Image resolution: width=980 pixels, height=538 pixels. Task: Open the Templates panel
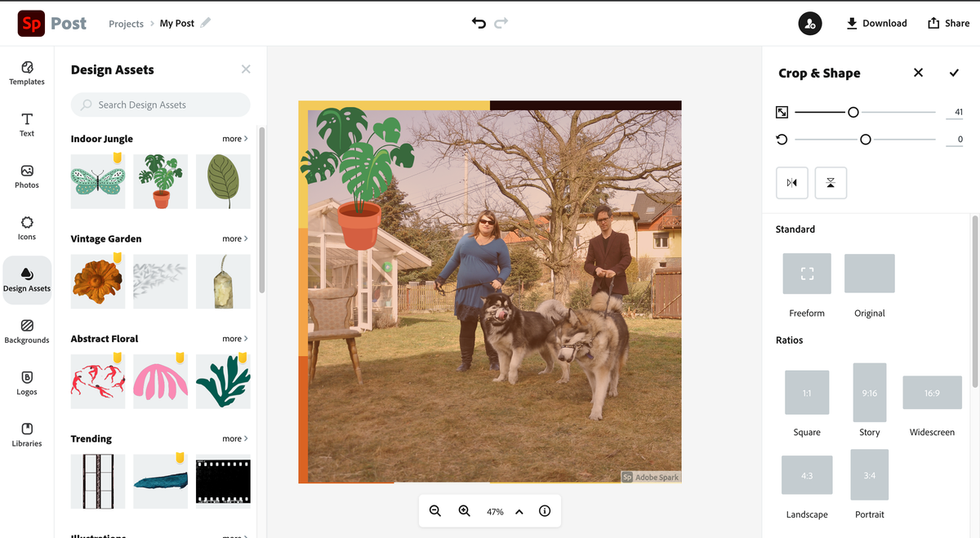pos(27,73)
